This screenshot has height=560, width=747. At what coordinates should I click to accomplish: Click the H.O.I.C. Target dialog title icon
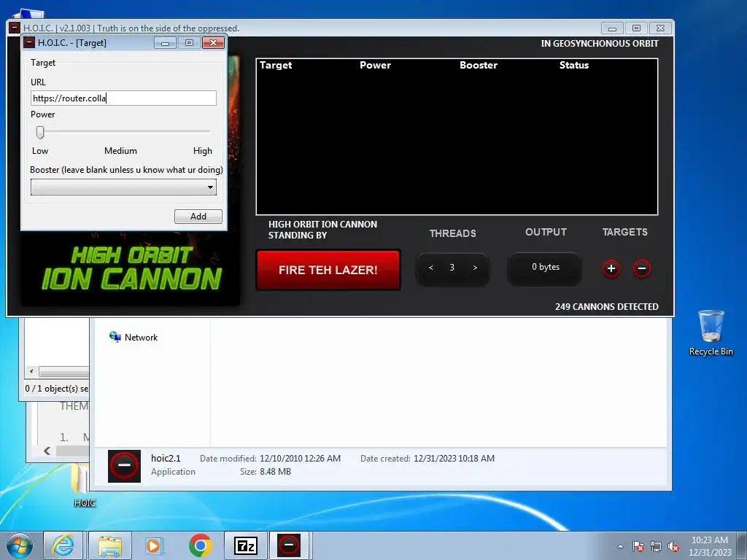(x=29, y=42)
